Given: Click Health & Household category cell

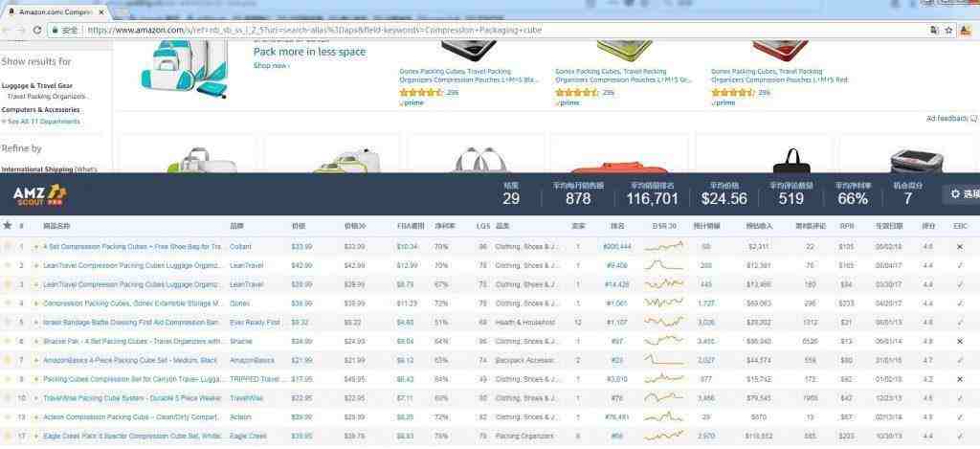Looking at the screenshot, I should pyautogui.click(x=525, y=323).
